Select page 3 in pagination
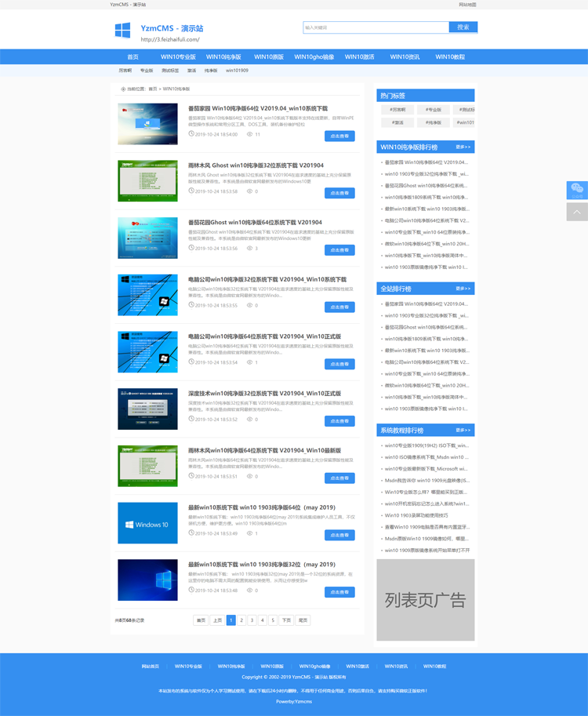The width and height of the screenshot is (588, 716). click(252, 620)
